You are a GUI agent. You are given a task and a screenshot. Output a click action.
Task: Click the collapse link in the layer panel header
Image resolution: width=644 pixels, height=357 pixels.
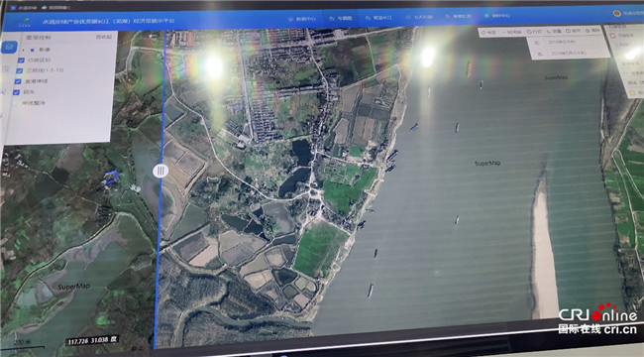(x=104, y=37)
